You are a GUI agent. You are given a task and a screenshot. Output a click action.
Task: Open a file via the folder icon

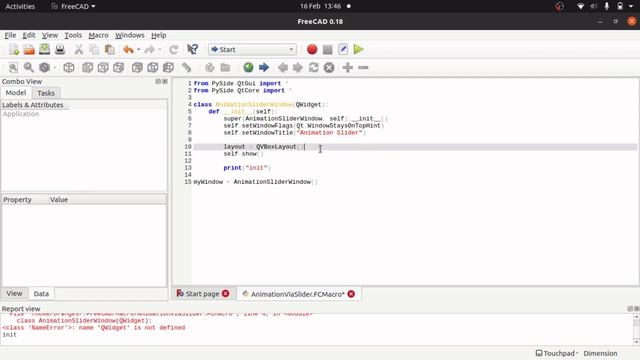click(x=29, y=49)
